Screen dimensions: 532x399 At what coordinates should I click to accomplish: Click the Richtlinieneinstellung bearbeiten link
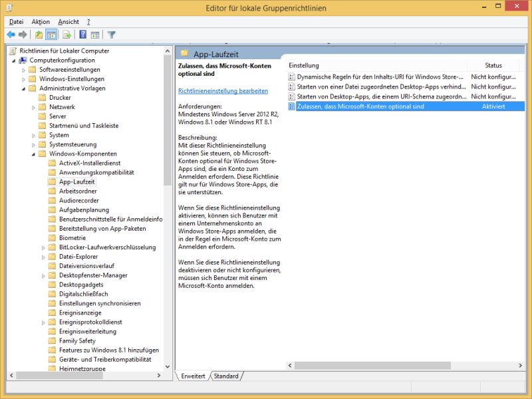coord(223,91)
